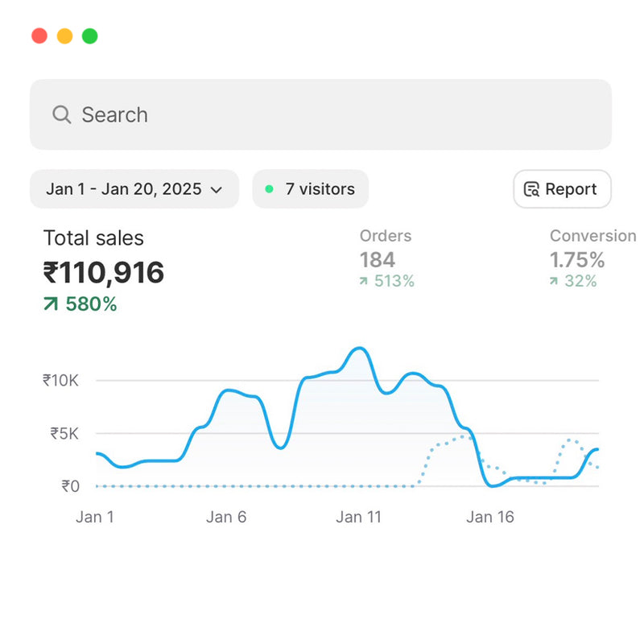Focus the Search input field
This screenshot has width=644, height=644.
(x=322, y=114)
